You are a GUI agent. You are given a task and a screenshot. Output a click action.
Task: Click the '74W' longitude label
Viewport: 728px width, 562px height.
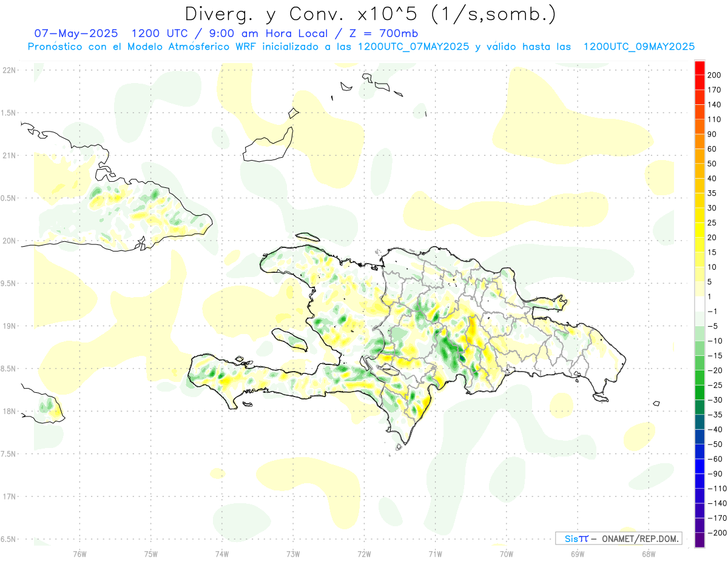pos(221,554)
